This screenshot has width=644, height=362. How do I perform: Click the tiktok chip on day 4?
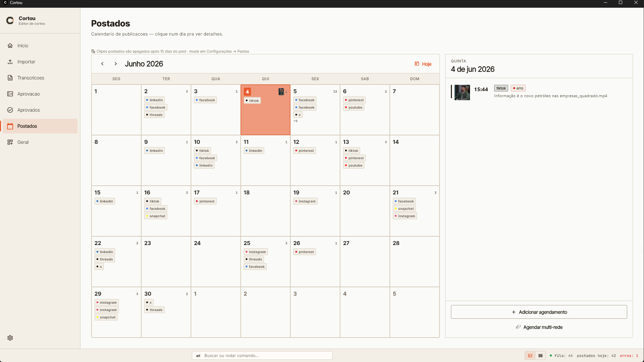[x=252, y=101]
